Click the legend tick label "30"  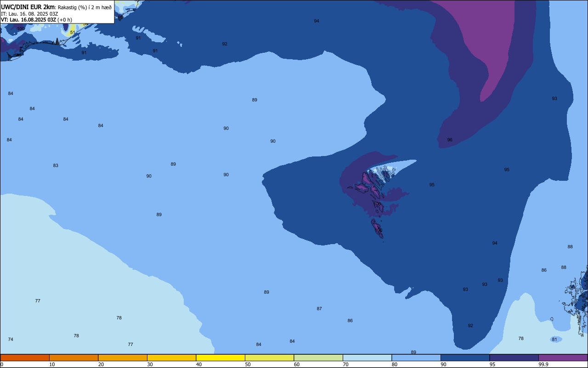tap(150, 364)
